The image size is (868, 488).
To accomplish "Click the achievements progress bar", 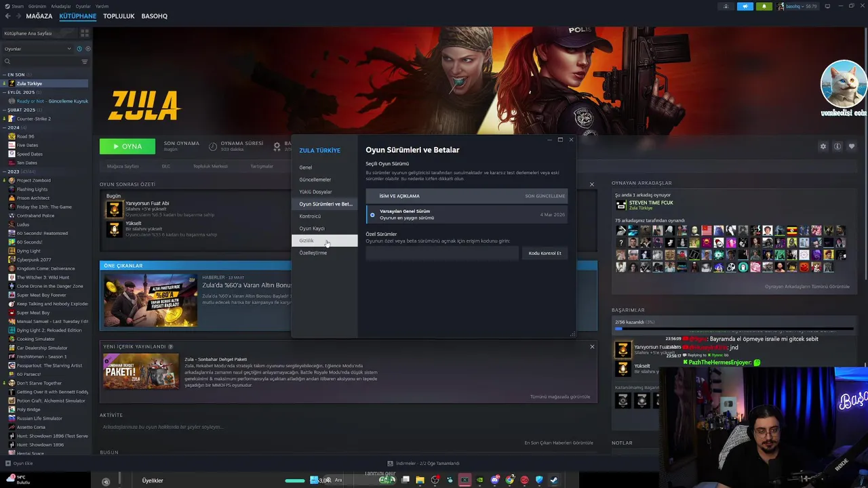I will pyautogui.click(x=734, y=329).
